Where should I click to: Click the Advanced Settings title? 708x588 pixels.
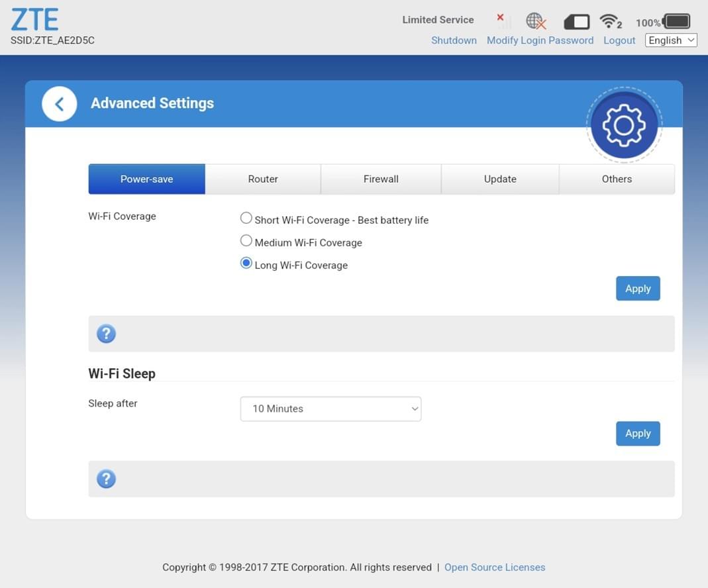pos(152,103)
